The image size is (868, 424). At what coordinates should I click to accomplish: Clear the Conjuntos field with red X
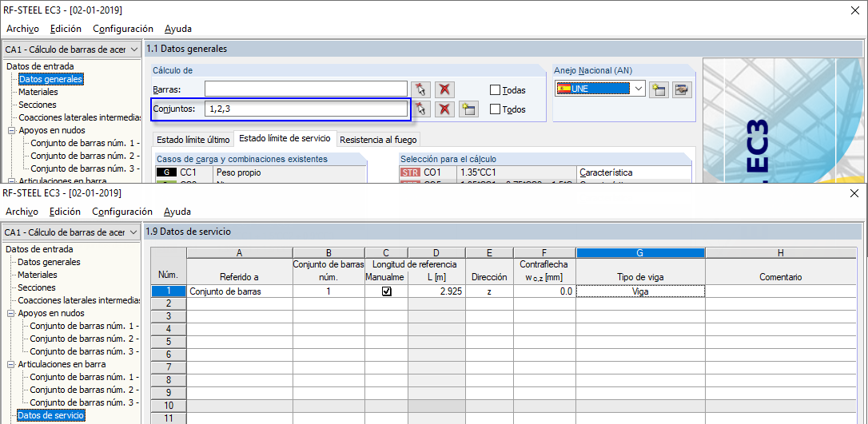pyautogui.click(x=444, y=109)
